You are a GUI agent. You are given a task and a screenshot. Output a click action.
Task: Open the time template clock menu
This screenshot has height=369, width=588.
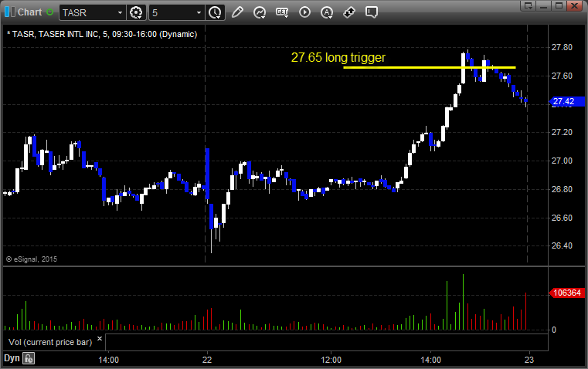pyautogui.click(x=216, y=12)
